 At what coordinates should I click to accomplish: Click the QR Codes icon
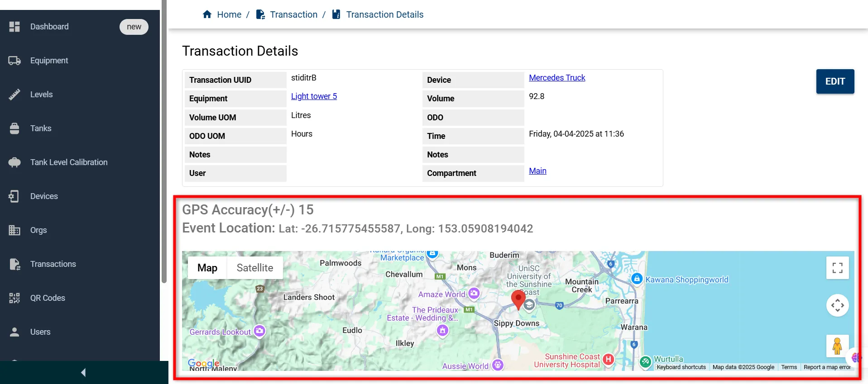(14, 298)
